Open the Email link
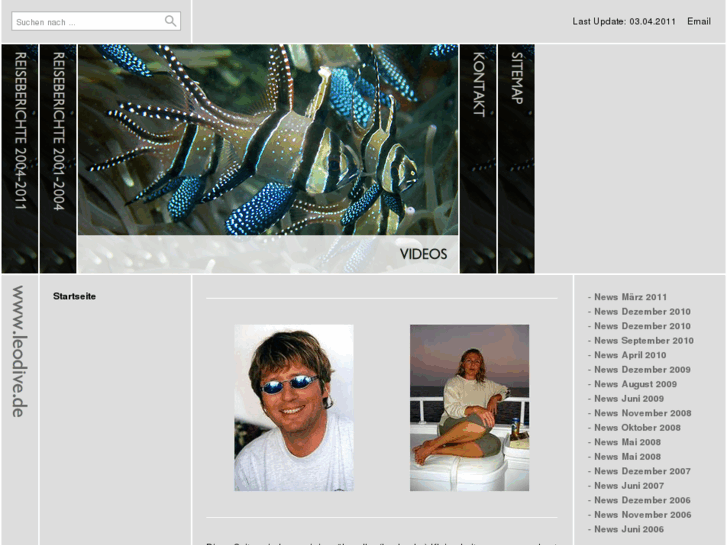Image resolution: width=727 pixels, height=545 pixels. pos(699,21)
